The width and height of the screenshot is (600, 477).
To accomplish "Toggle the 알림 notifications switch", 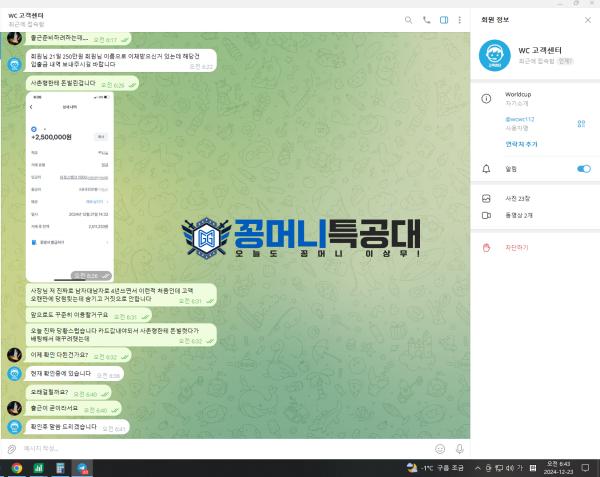I will point(584,169).
